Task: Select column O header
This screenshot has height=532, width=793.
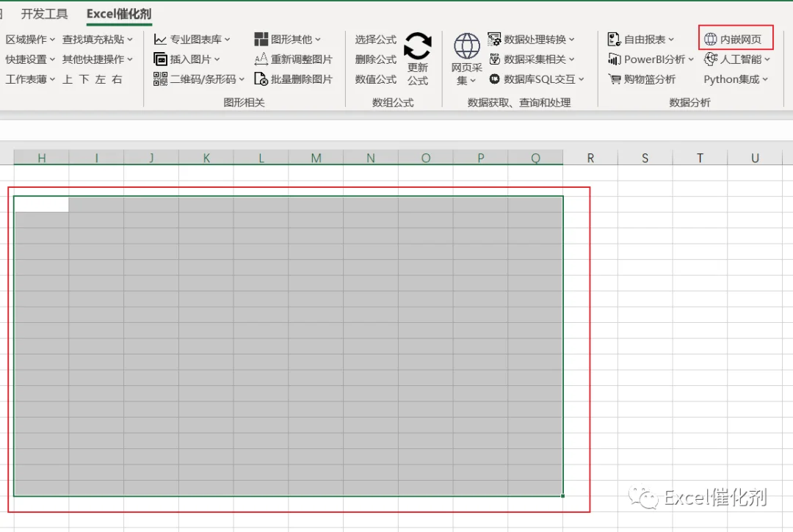Action: click(x=426, y=158)
